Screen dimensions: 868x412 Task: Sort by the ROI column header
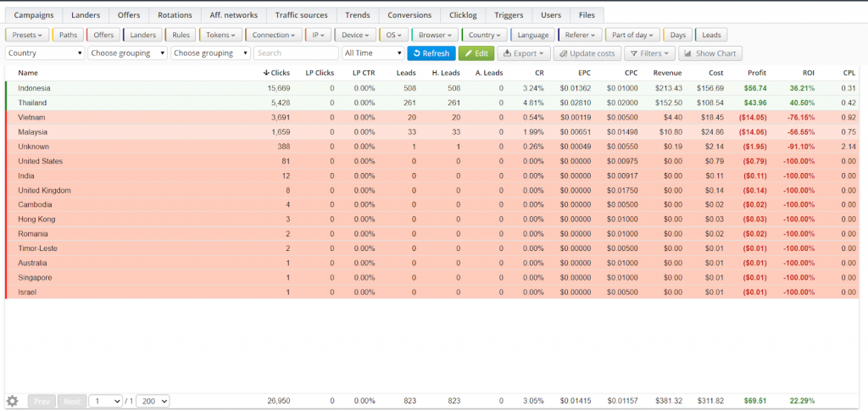[x=807, y=73]
